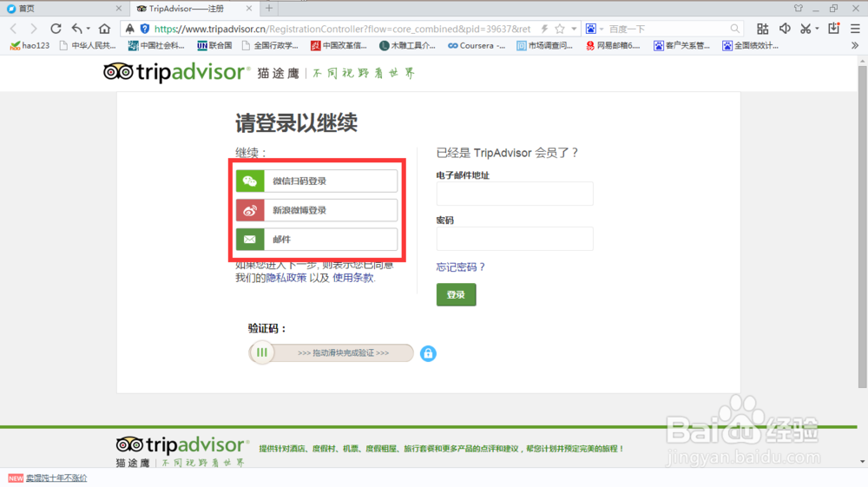This screenshot has width=868, height=487.
Task: Choose the 邮件 email login option
Action: (317, 240)
